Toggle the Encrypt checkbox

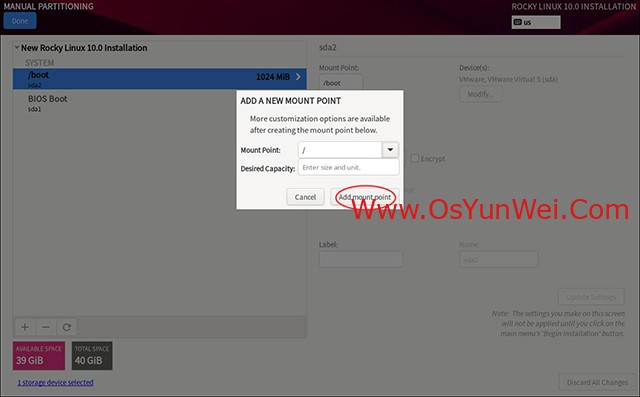tap(415, 158)
